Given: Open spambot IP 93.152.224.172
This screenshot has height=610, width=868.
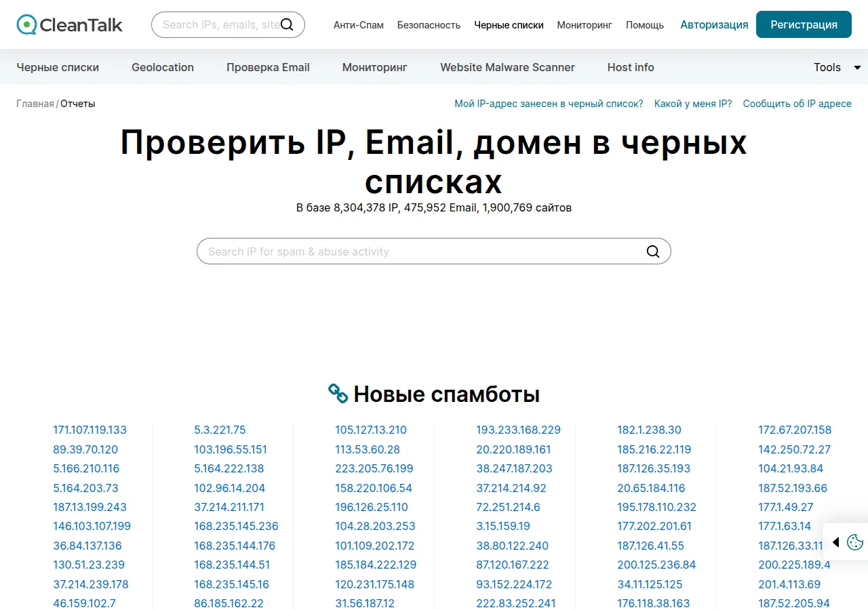Looking at the screenshot, I should click(x=514, y=584).
